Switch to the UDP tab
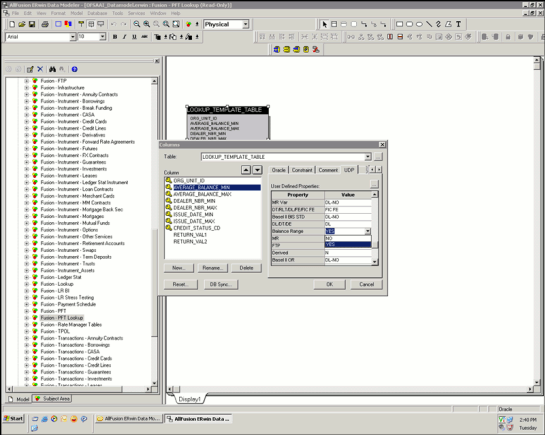The height and width of the screenshot is (435, 545). (x=349, y=170)
